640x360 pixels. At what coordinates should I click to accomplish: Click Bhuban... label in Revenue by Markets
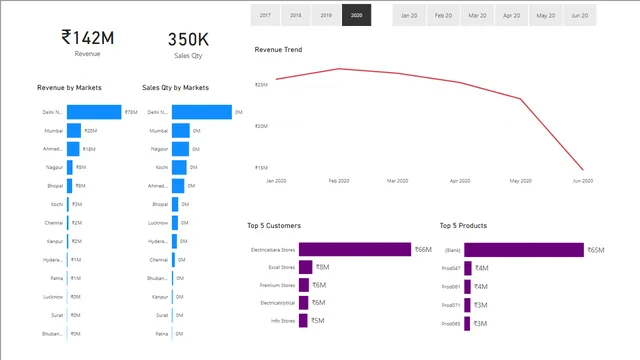[53, 334]
